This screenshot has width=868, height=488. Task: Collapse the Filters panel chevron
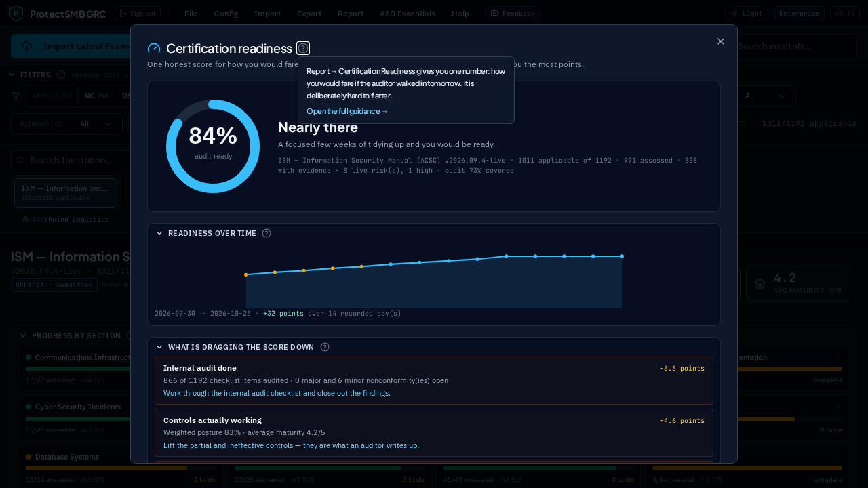coord(12,75)
